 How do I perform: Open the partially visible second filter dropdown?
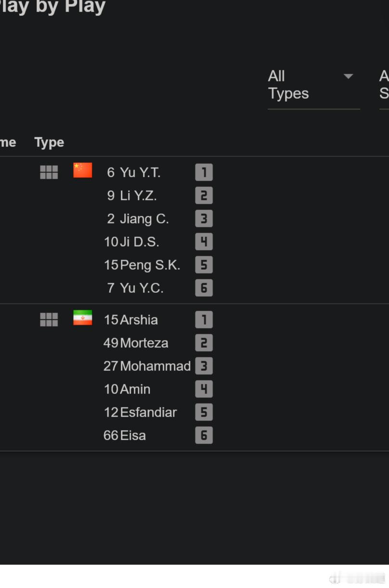[384, 86]
